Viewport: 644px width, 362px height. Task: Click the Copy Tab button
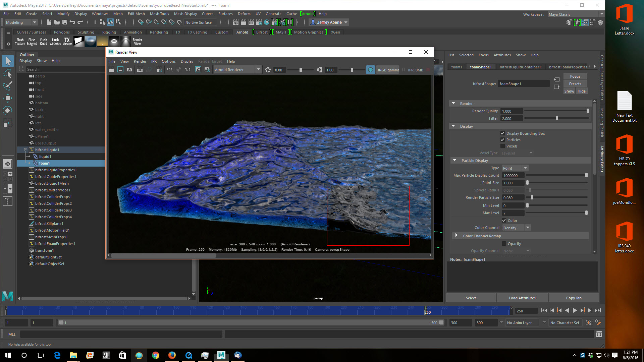pos(574,298)
